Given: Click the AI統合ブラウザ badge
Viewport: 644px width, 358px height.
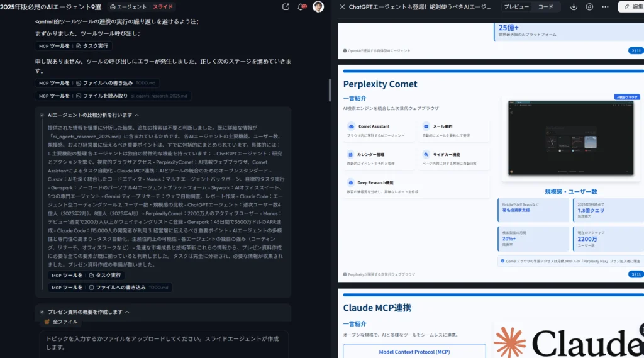Looking at the screenshot, I should (x=627, y=97).
